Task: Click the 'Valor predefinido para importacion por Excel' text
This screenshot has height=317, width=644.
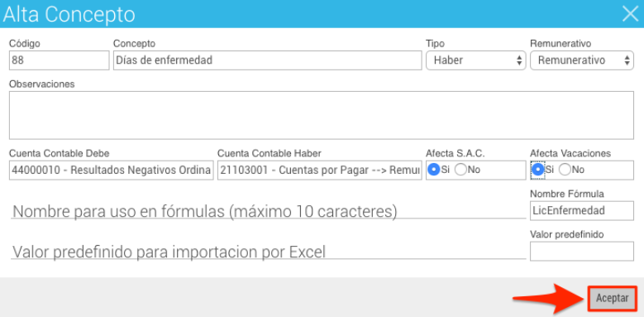Action: pyautogui.click(x=169, y=252)
